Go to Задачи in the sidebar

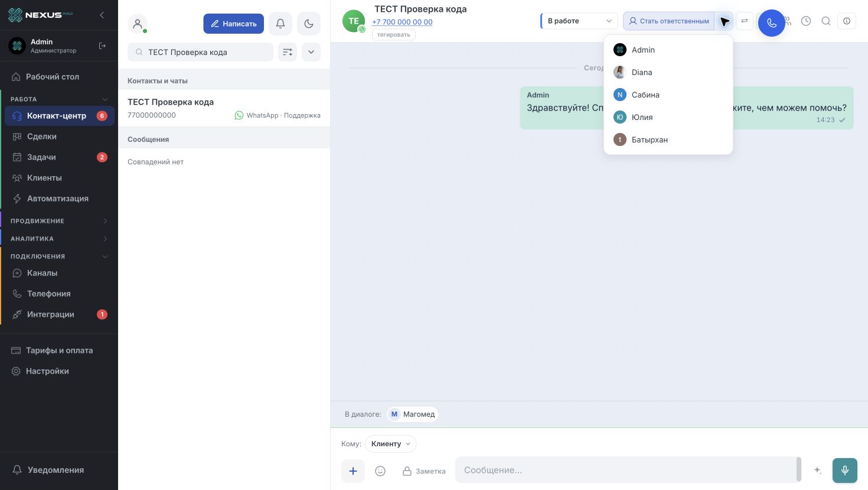click(x=59, y=157)
